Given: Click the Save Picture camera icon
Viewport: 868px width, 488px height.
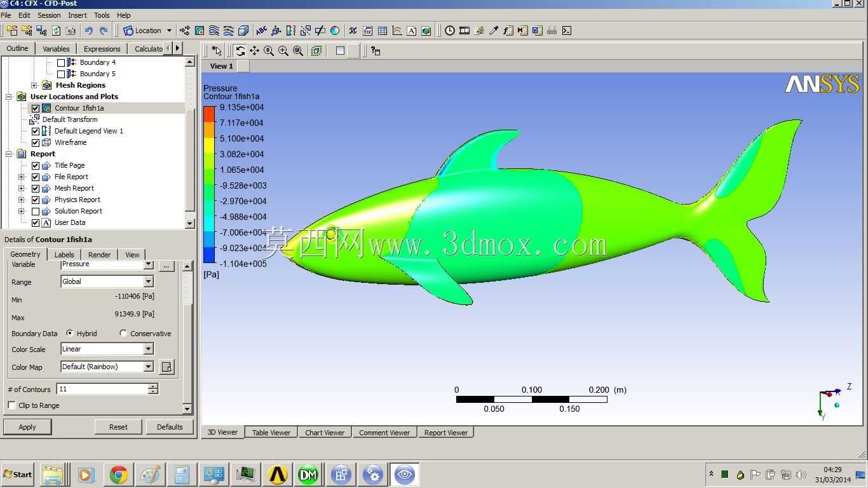Looking at the screenshot, I should pyautogui.click(x=71, y=30).
